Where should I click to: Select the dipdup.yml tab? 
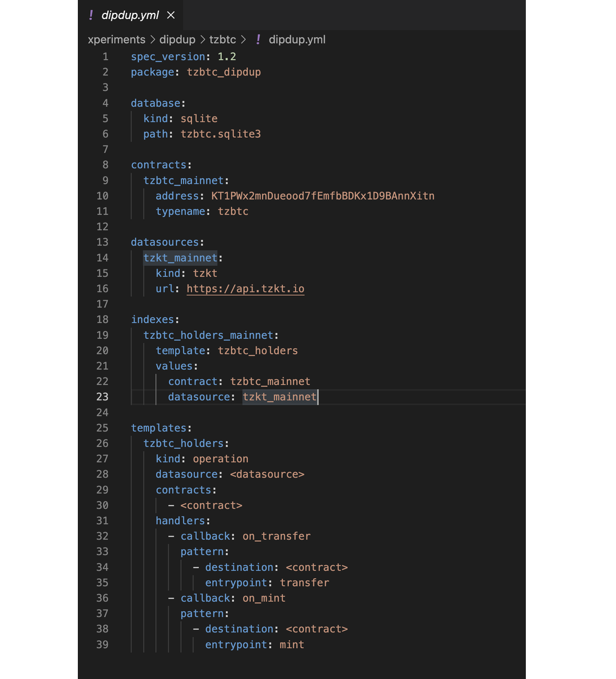130,15
